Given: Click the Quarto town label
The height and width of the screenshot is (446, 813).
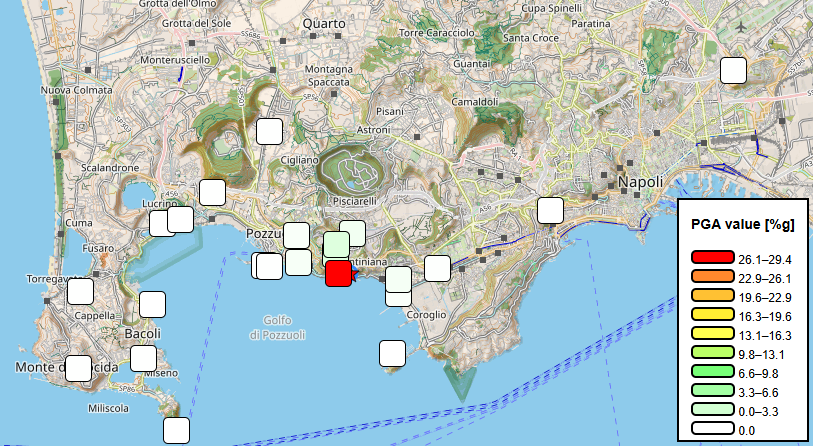Looking at the screenshot, I should click(x=324, y=24).
